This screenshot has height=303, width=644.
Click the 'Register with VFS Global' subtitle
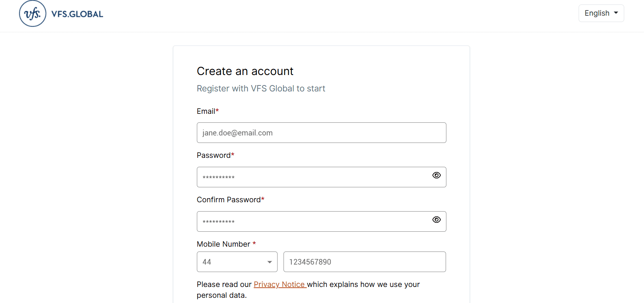coord(261,88)
